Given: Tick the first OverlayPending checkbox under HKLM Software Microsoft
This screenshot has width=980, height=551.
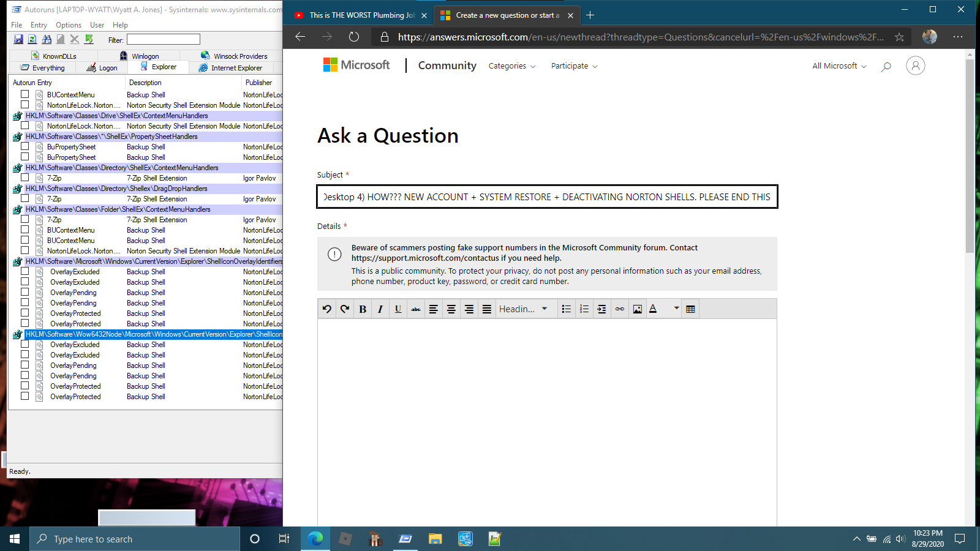Looking at the screenshot, I should point(25,292).
